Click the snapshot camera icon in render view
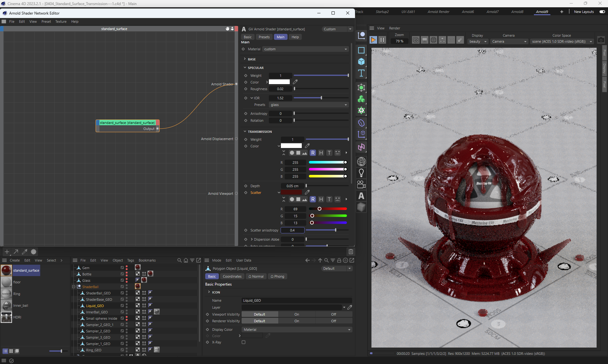Viewport: 608px width, 364px height. (x=601, y=40)
